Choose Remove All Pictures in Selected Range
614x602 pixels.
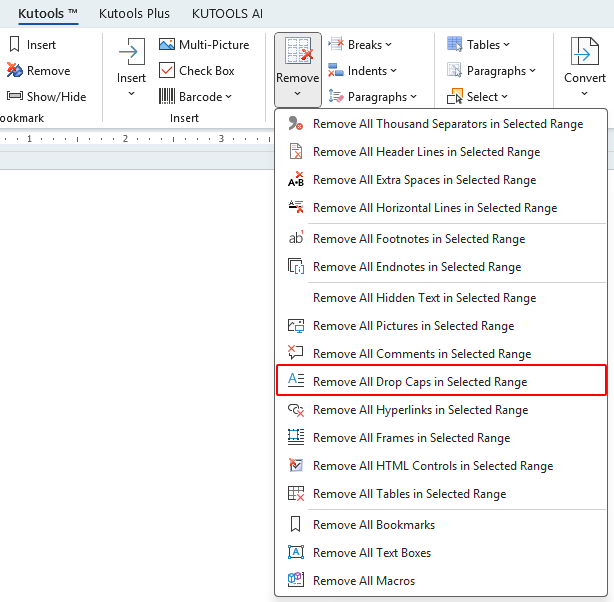441,326
